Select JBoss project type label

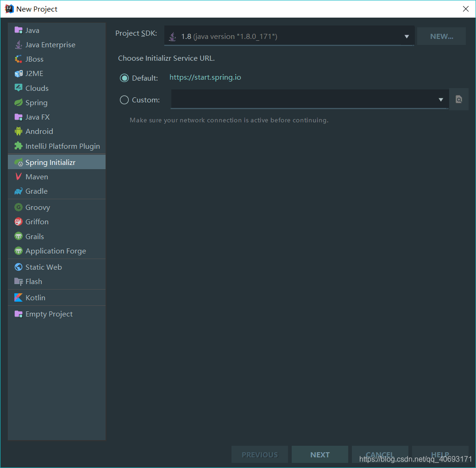click(x=34, y=59)
